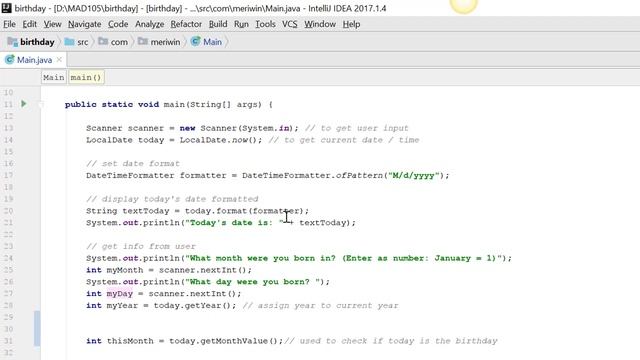Click the birthday project folder icon
Image resolution: width=640 pixels, height=360 pixels.
coord(12,42)
